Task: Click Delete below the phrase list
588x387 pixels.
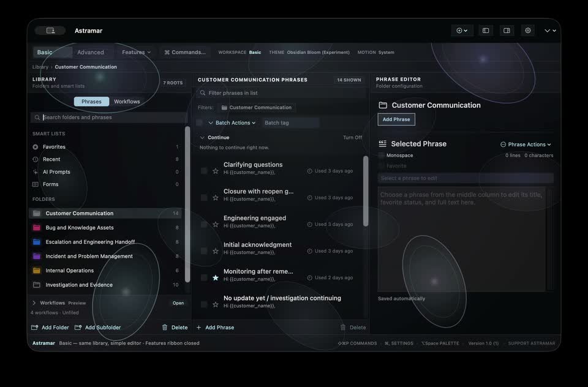Action: pos(353,328)
